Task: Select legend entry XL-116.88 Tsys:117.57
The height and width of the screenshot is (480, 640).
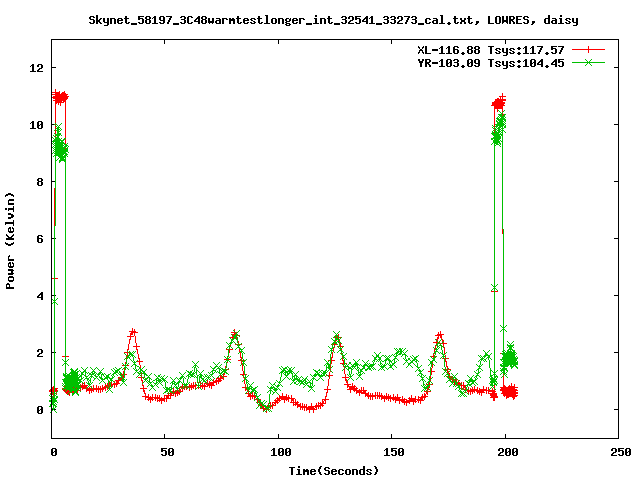Action: 491,50
